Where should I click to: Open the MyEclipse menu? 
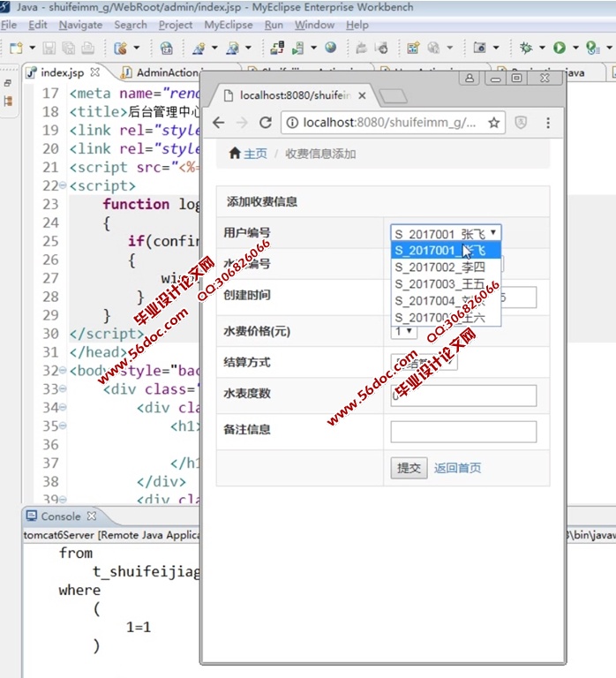pyautogui.click(x=229, y=25)
